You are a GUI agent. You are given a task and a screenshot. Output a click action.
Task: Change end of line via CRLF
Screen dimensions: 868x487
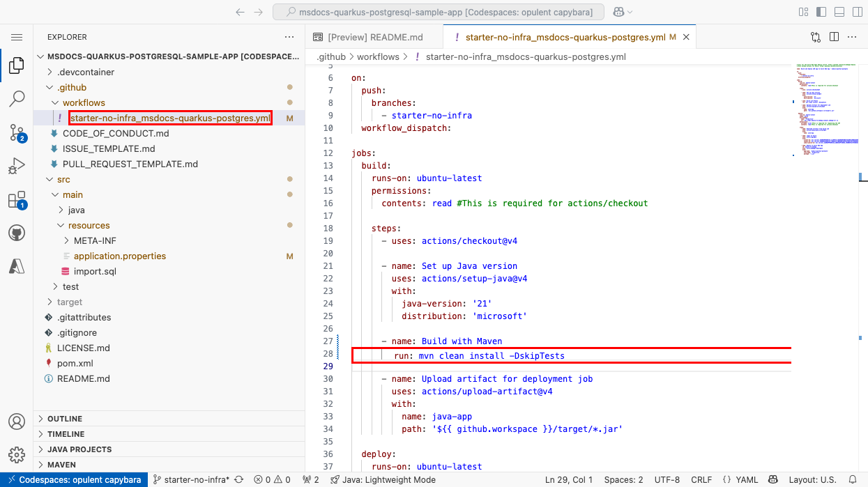coord(702,479)
